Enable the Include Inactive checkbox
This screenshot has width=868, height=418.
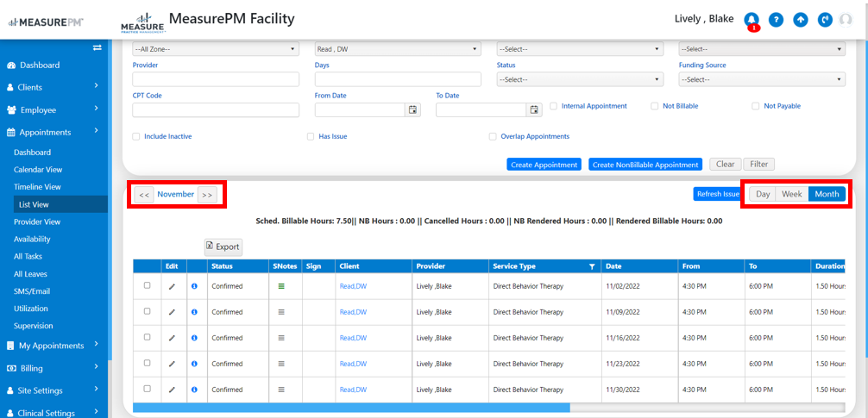pyautogui.click(x=135, y=136)
